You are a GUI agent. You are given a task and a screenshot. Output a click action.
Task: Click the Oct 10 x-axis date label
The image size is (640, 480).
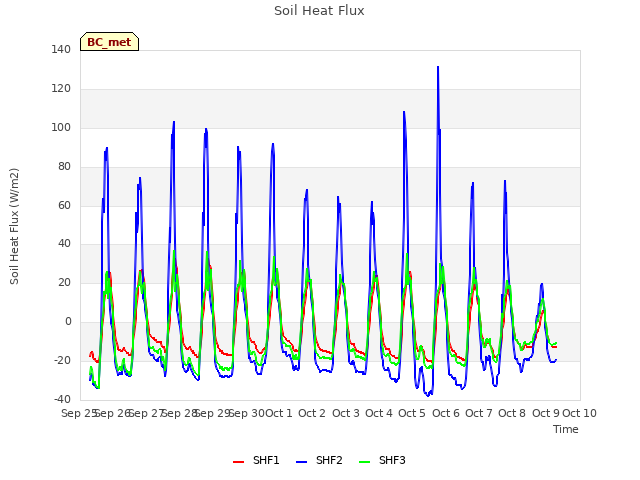pyautogui.click(x=580, y=413)
